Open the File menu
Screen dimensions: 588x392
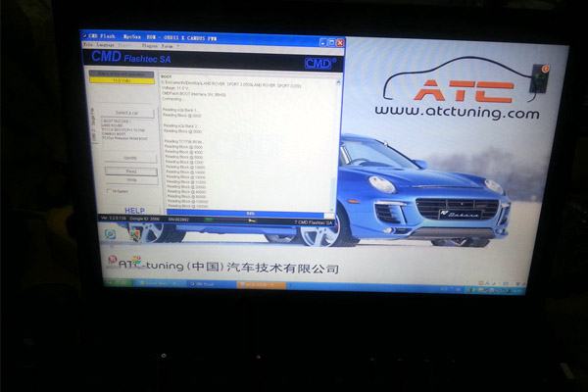click(88, 44)
